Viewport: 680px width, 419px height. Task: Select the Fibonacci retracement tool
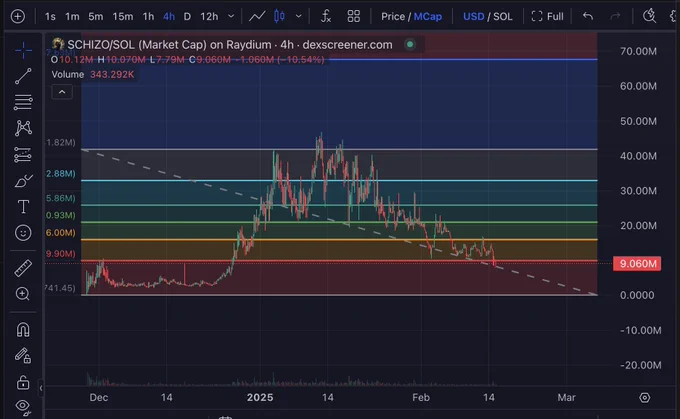23,102
